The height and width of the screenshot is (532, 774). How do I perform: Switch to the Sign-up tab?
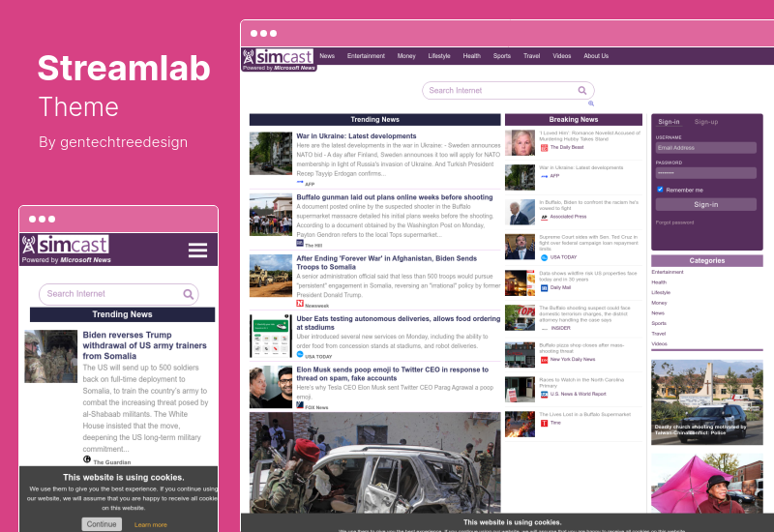(706, 122)
